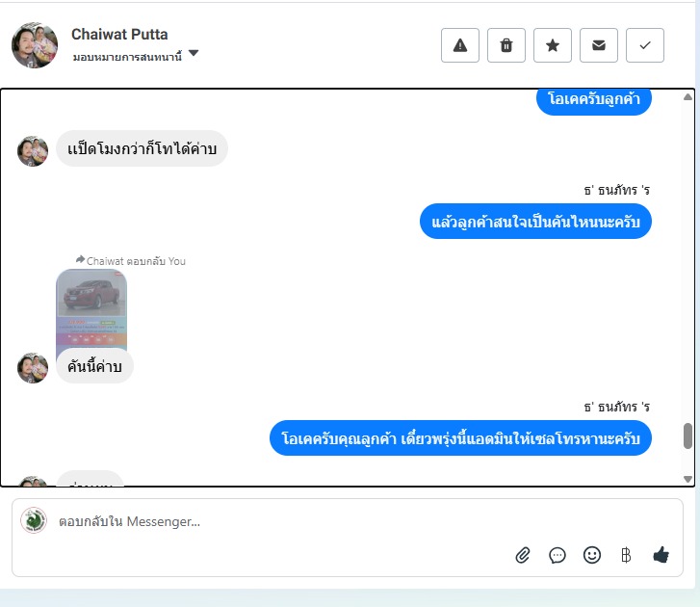Send a thumbs-up like
The height and width of the screenshot is (607, 700).
(661, 555)
